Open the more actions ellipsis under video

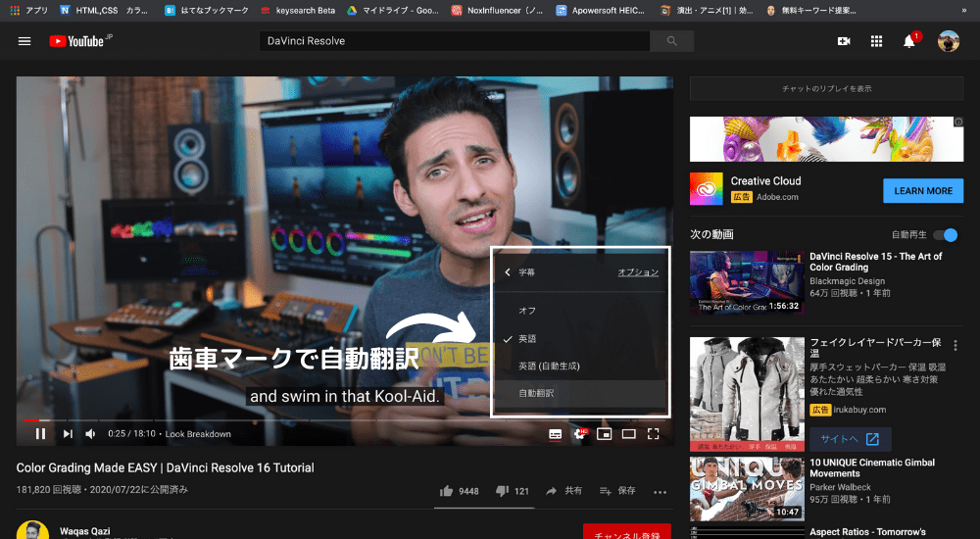(660, 492)
